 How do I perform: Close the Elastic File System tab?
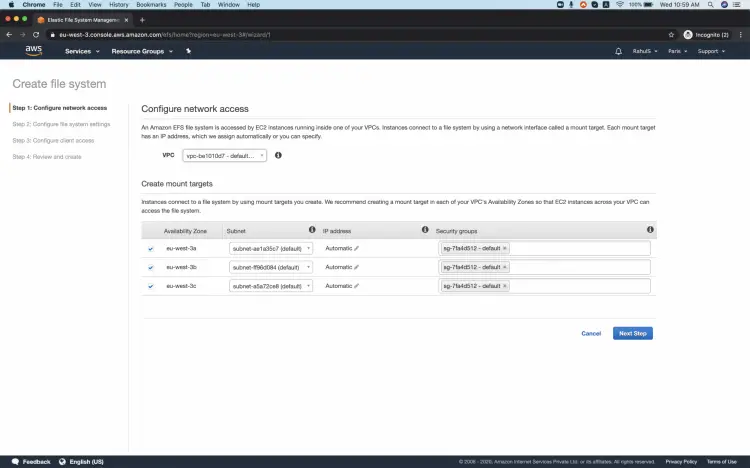[x=126, y=20]
